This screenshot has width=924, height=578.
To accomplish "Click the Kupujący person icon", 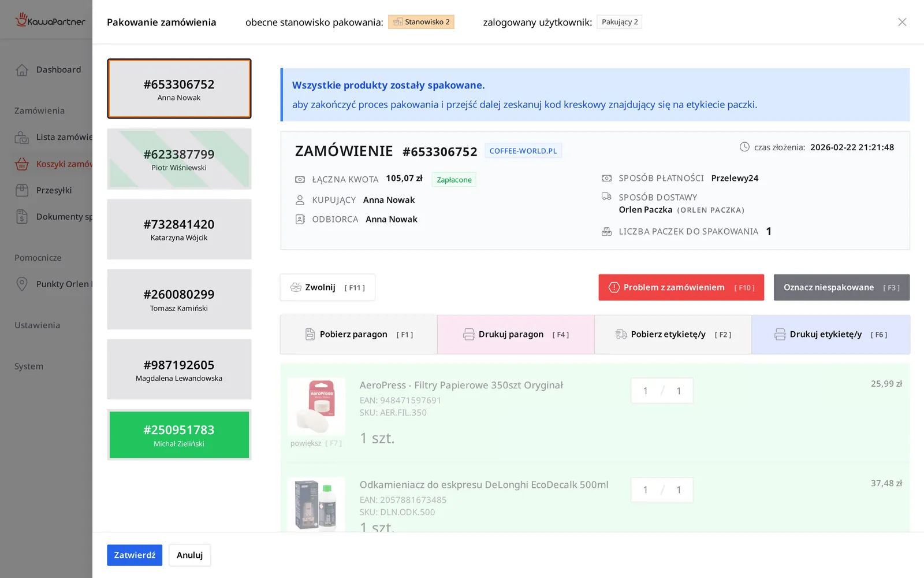I will click(300, 200).
